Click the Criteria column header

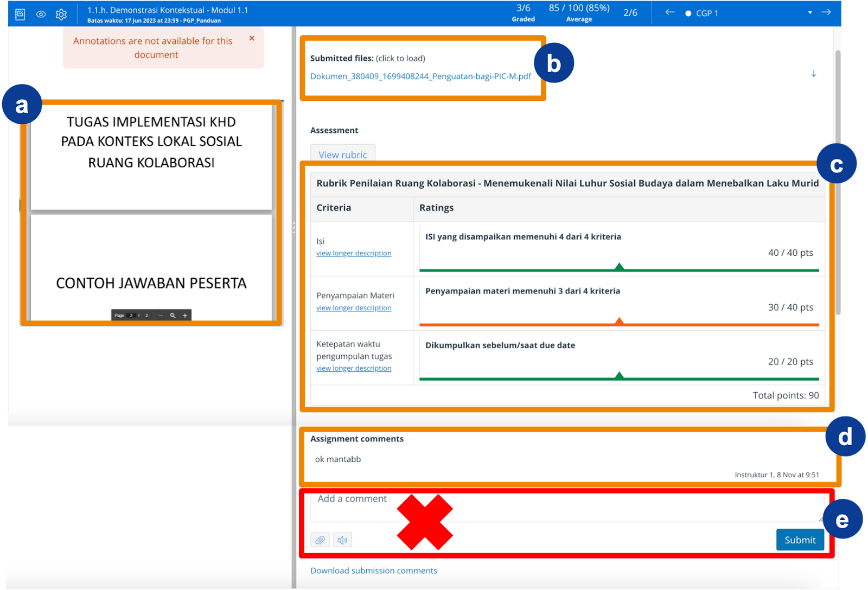pos(334,208)
